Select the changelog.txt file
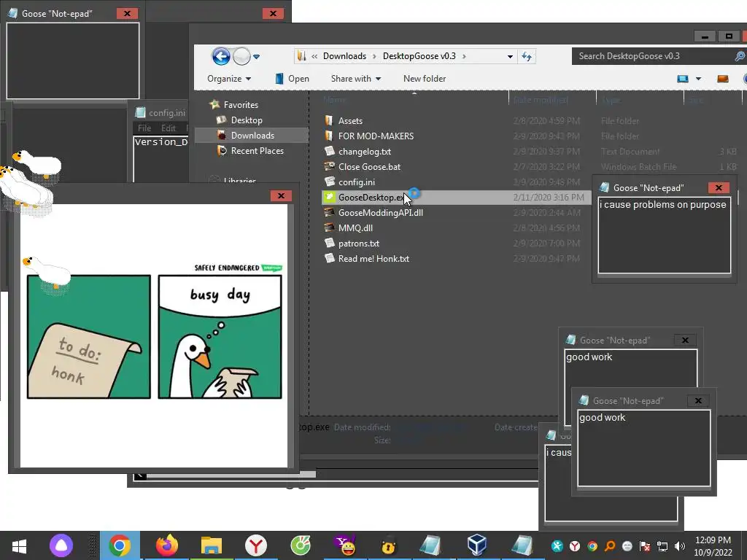This screenshot has height=560, width=747. pos(365,152)
